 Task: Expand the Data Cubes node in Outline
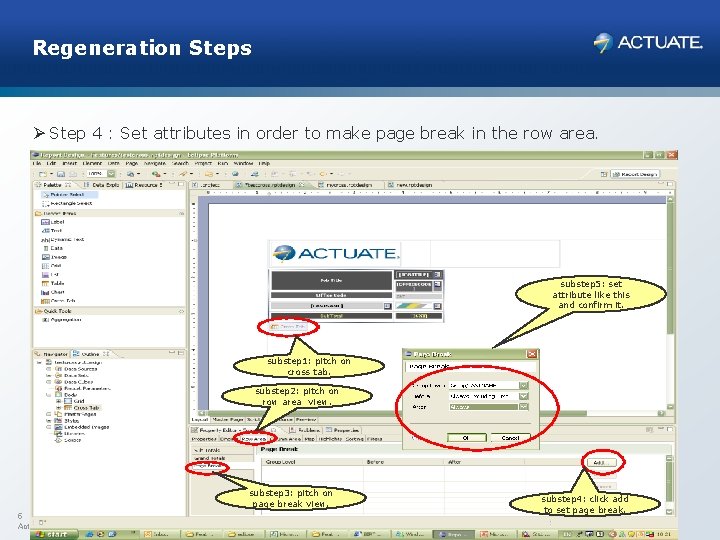coord(49,382)
